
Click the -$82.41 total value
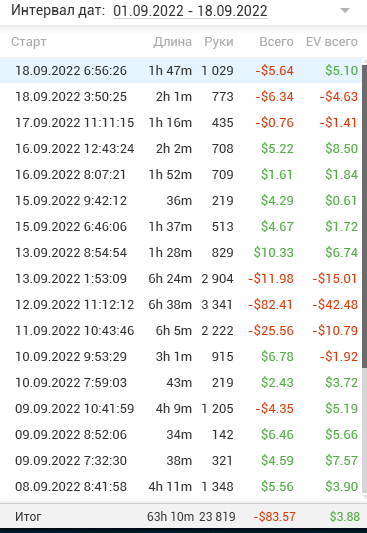click(x=270, y=305)
